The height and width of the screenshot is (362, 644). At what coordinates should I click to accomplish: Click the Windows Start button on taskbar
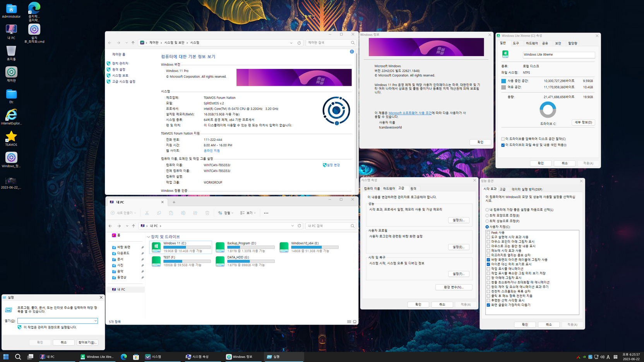[x=6, y=357]
